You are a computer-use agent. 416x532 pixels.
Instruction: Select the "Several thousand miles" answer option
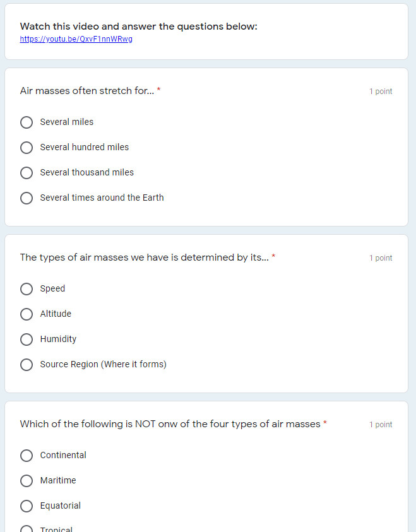(27, 172)
